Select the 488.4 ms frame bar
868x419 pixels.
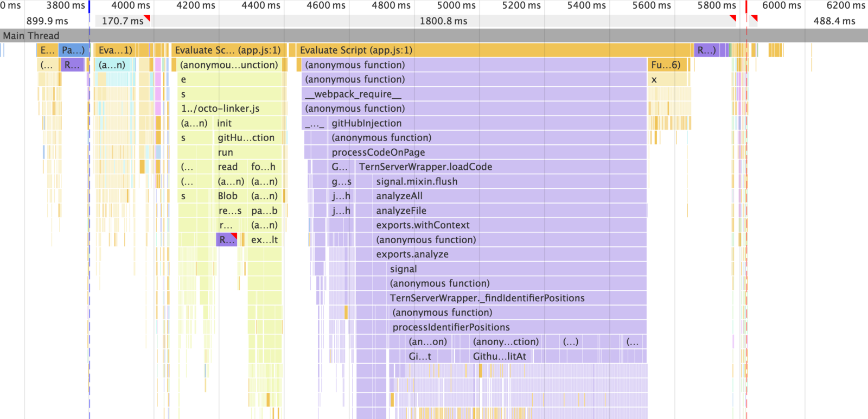click(834, 21)
